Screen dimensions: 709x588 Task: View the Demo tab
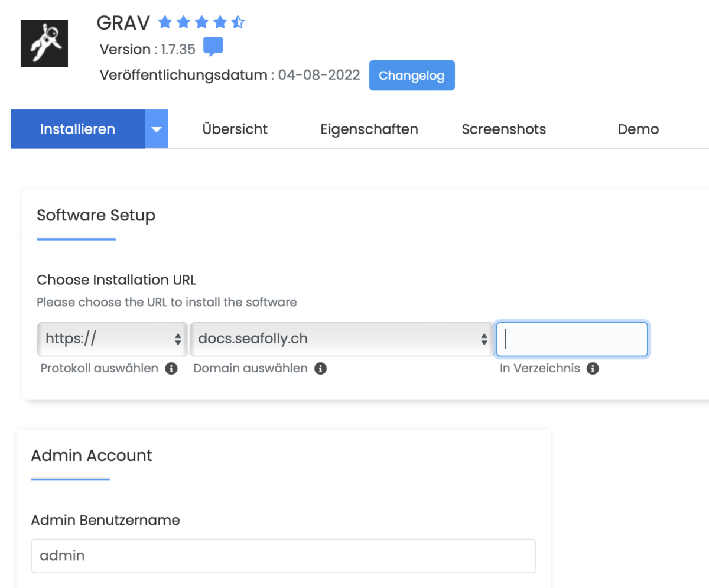[638, 129]
